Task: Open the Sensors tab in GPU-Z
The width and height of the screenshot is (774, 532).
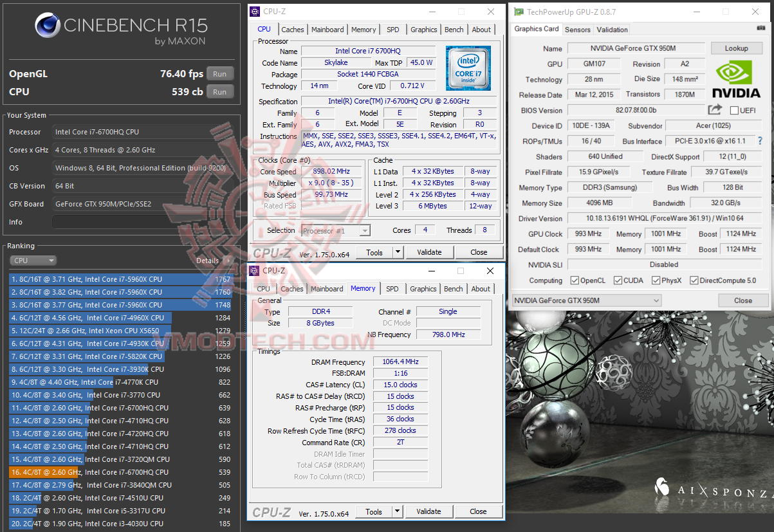Action: [578, 30]
